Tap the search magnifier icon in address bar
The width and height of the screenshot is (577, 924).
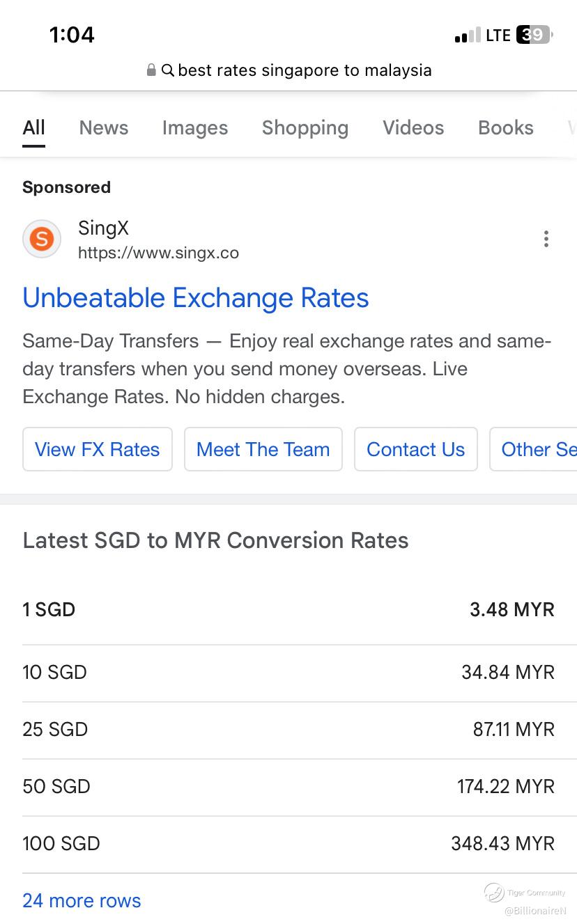point(168,70)
